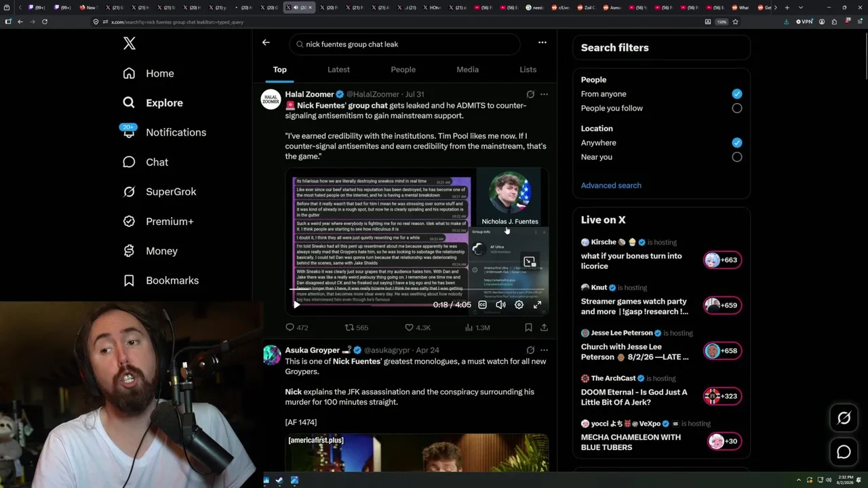This screenshot has height=488, width=868.
Task: Select the 'People you follow' filter
Action: [737, 108]
